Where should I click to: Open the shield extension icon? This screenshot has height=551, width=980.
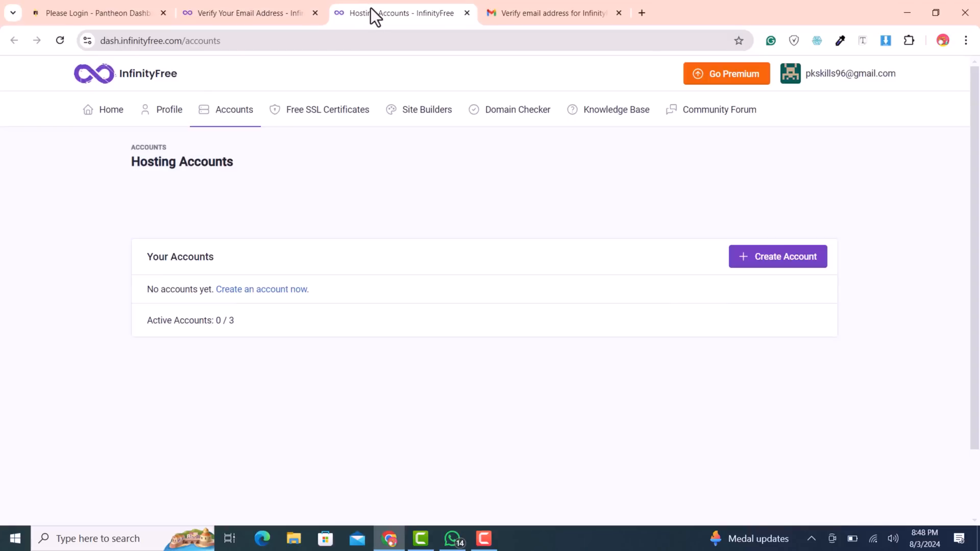tap(794, 41)
